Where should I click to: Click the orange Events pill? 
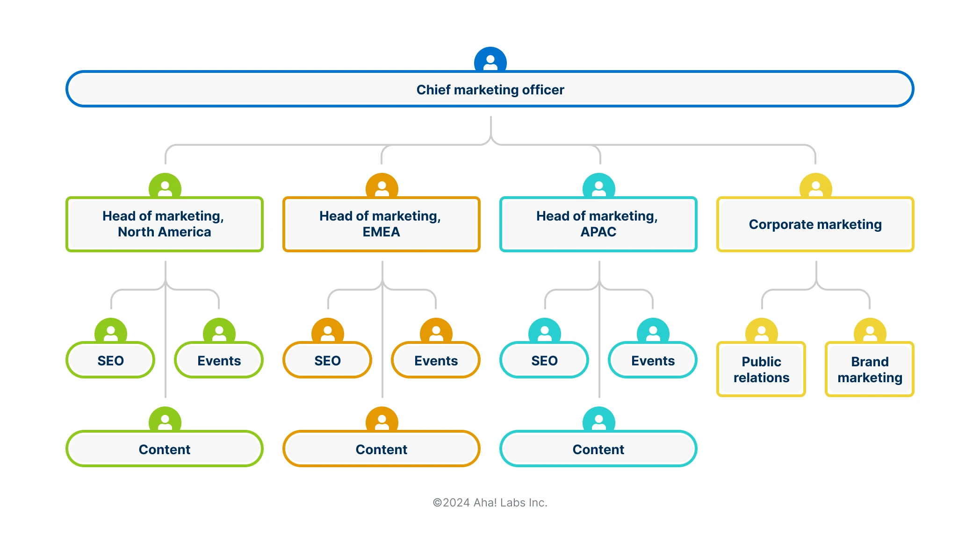(436, 361)
